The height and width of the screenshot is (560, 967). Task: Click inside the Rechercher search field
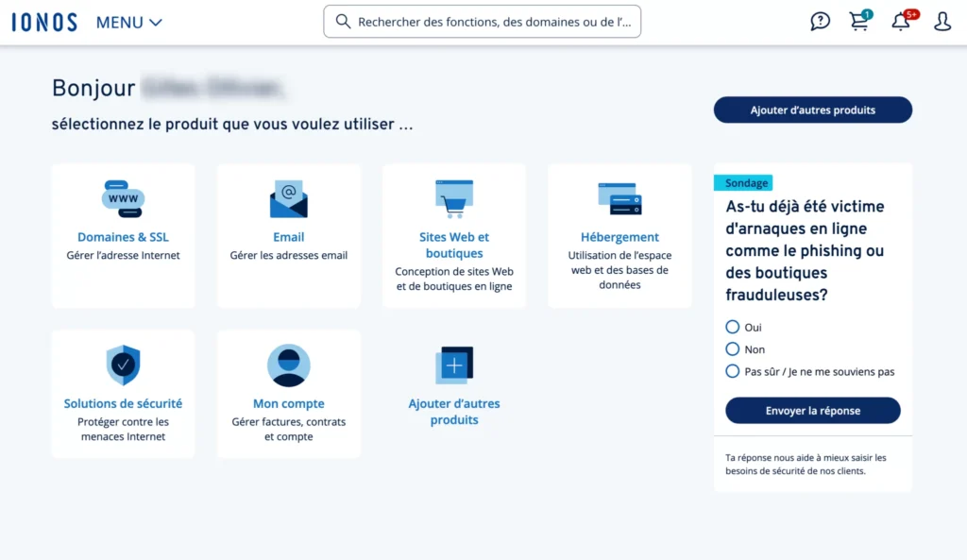coord(482,21)
